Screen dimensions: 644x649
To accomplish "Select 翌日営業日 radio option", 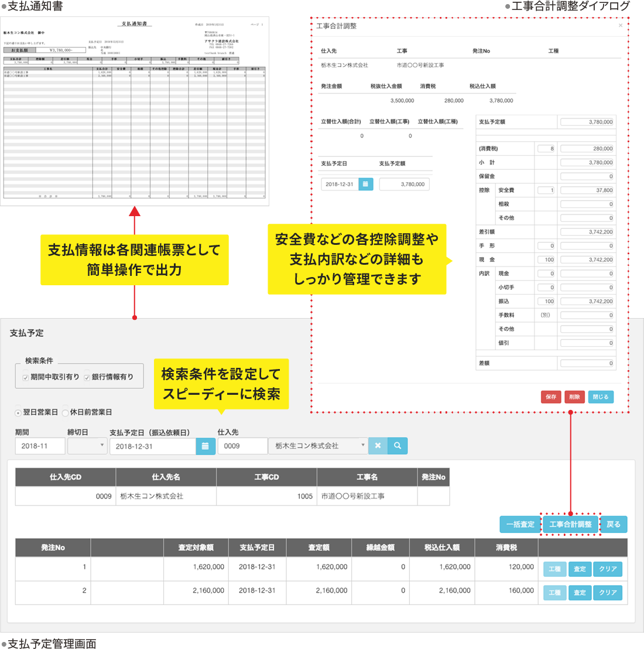I will point(18,413).
